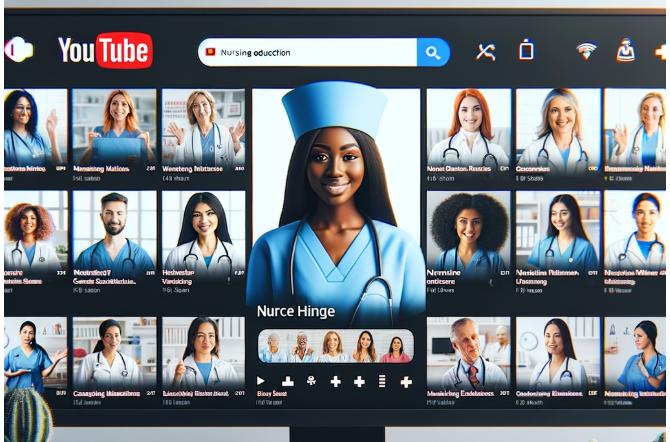Click the rightmost plus icon in player controls
Image resolution: width=670 pixels, height=442 pixels.
pyautogui.click(x=406, y=382)
